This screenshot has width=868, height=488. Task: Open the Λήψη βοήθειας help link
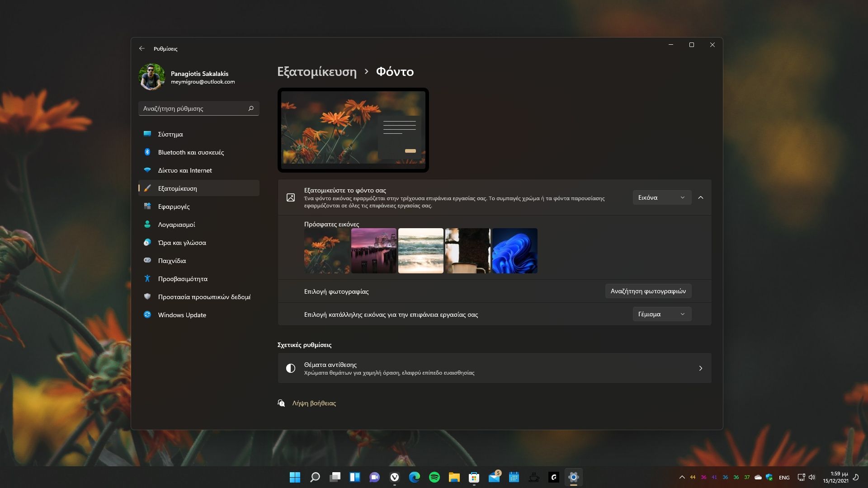[x=314, y=403]
